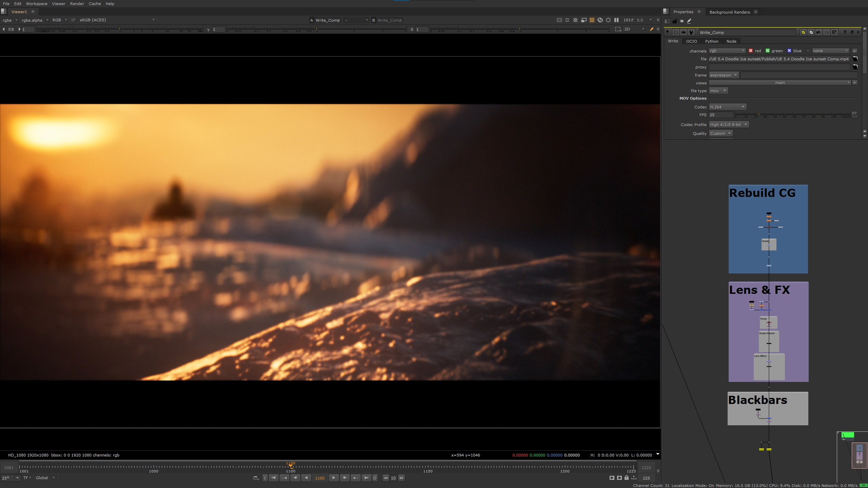The width and height of the screenshot is (868, 488).
Task: Toggle the green channel checkbox
Action: (x=768, y=51)
